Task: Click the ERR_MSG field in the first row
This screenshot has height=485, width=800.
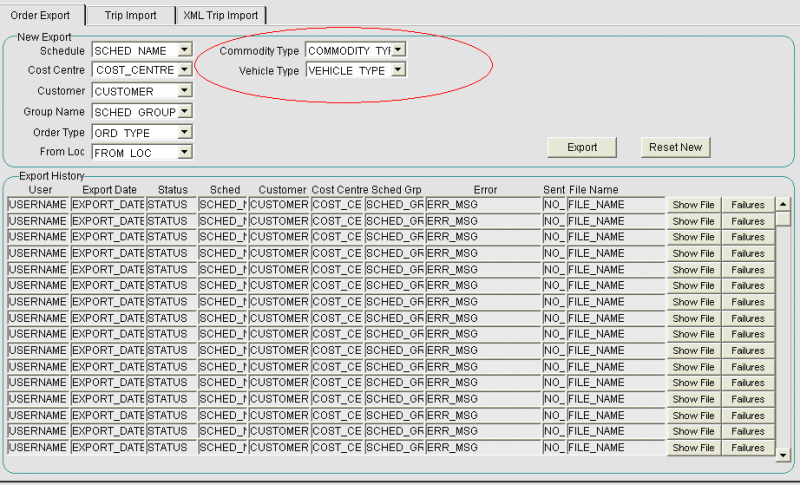Action: (484, 205)
